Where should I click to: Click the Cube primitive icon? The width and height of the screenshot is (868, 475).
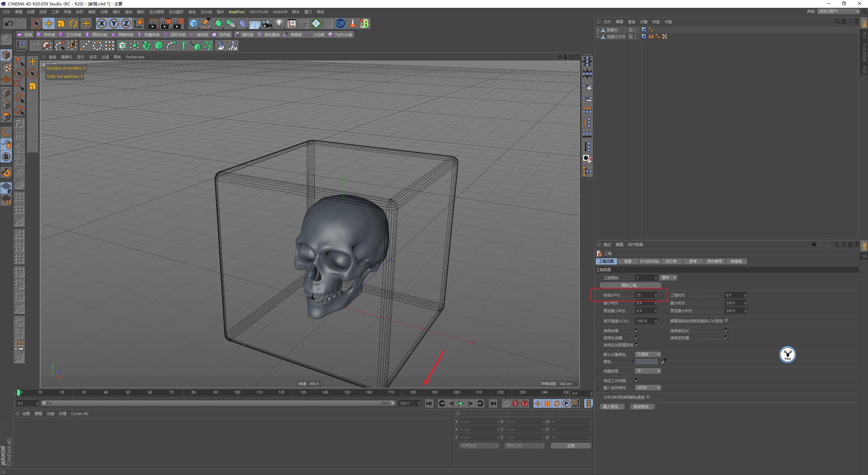tap(194, 23)
